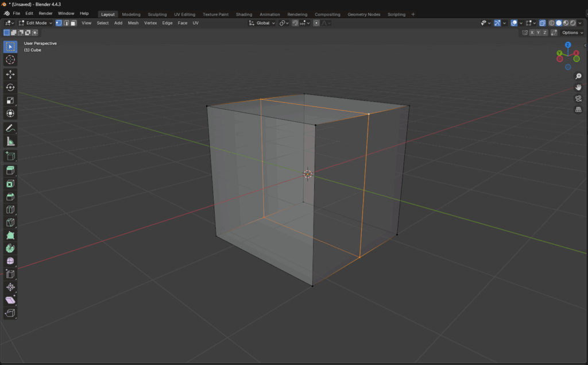588x365 pixels.
Task: Expand the Options dropdown
Action: 572,33
